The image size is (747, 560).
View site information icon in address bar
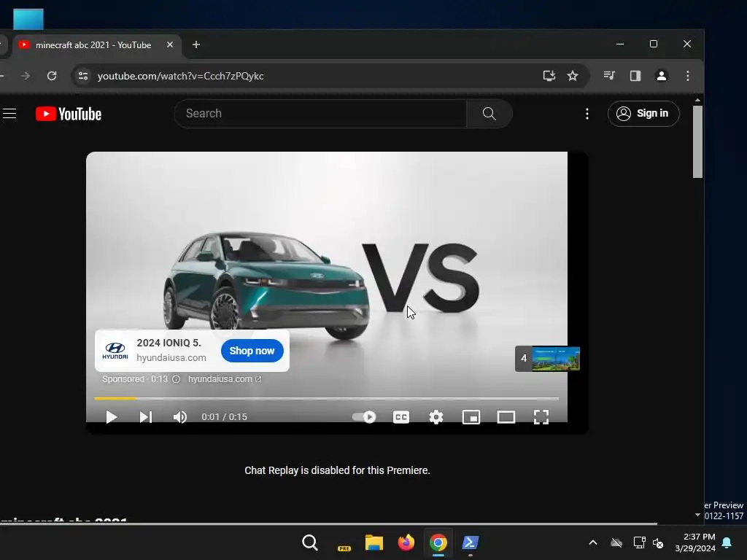pos(83,76)
